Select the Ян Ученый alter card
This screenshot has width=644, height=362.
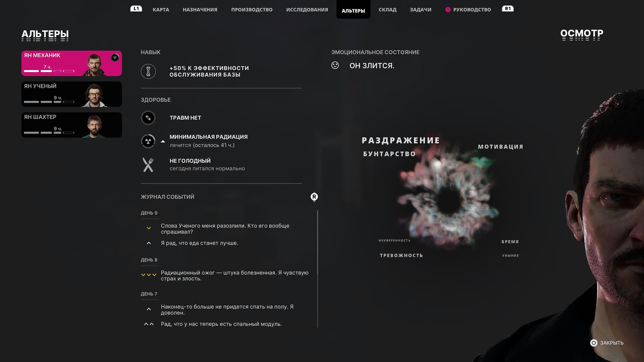click(72, 94)
